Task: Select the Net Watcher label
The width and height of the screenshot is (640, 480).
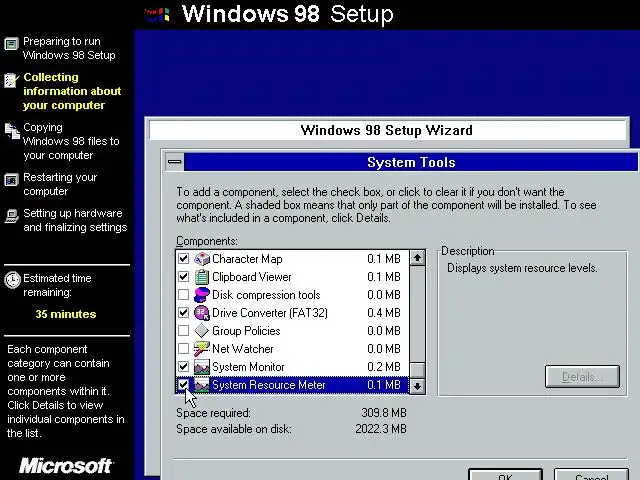Action: (x=243, y=349)
